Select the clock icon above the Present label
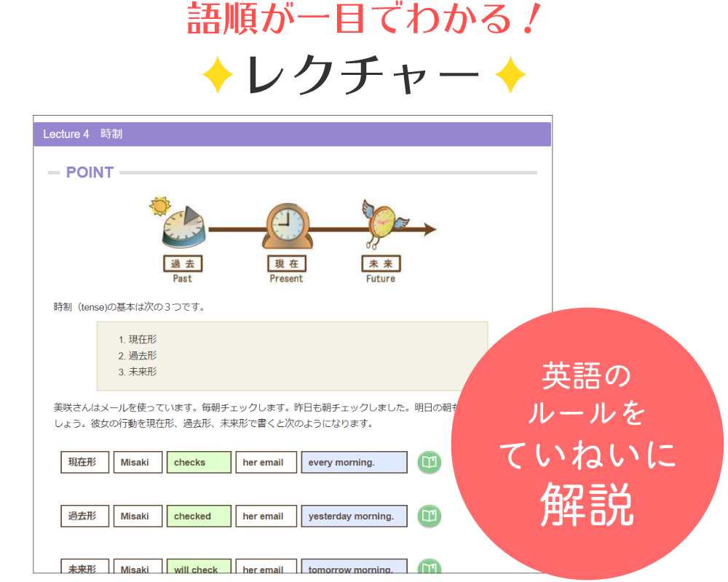728x582 pixels. pyautogui.click(x=287, y=226)
